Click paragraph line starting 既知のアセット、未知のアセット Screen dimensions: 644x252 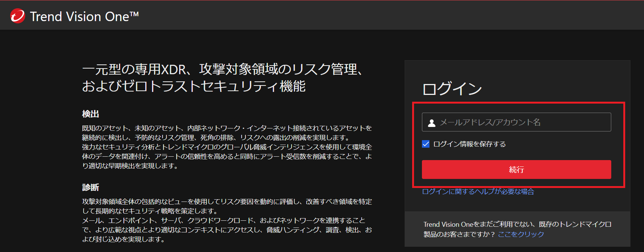(227, 128)
